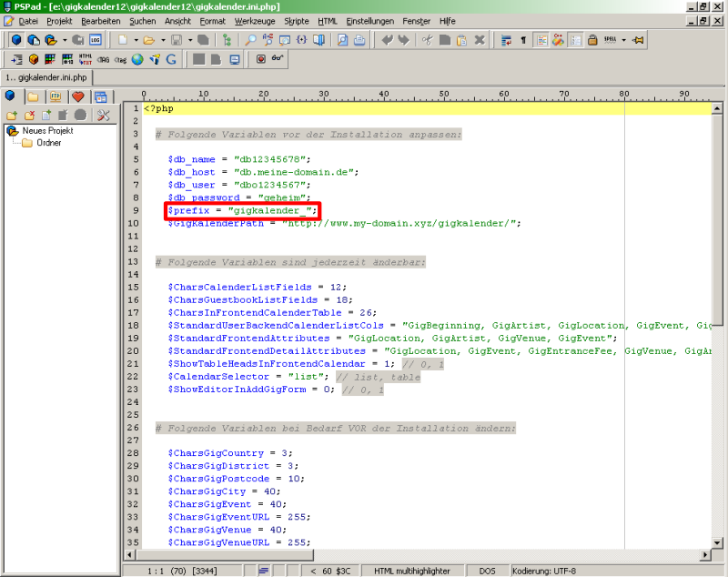The image size is (728, 577).
Task: Select the Ordner tree item
Action: [49, 143]
